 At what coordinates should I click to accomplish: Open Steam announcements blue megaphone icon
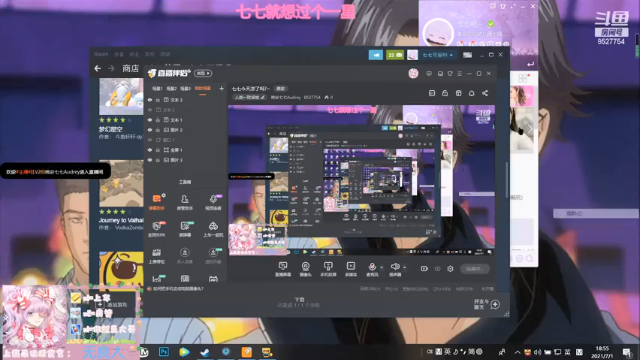[x=376, y=55]
